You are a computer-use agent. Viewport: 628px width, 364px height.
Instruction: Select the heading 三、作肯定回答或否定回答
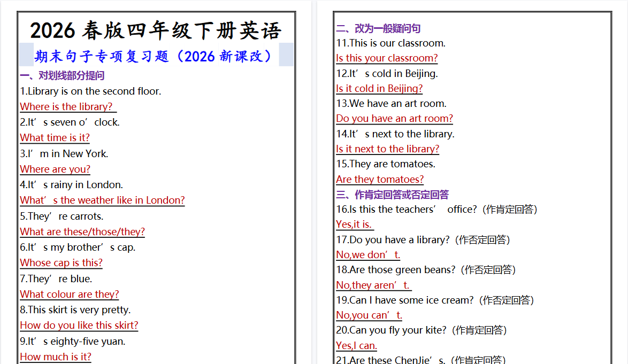click(x=392, y=195)
